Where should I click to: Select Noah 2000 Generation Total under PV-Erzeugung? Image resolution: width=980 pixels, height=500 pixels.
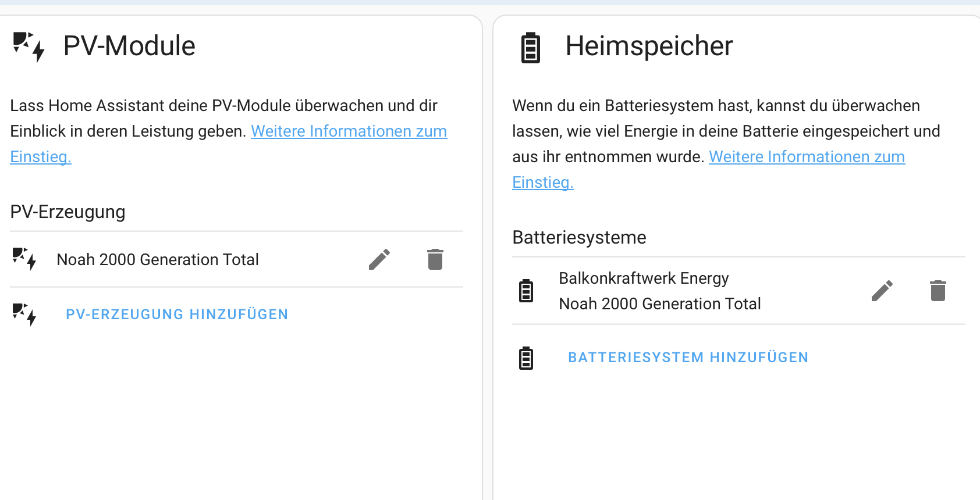(158, 259)
